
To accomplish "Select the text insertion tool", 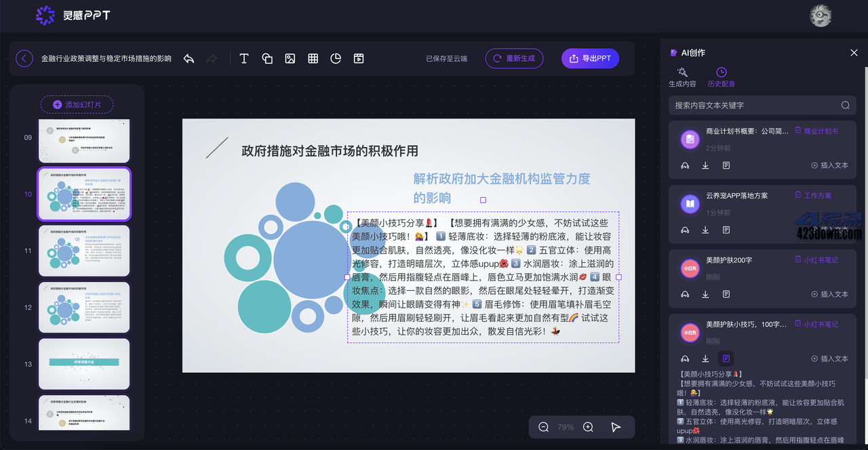I will (243, 58).
